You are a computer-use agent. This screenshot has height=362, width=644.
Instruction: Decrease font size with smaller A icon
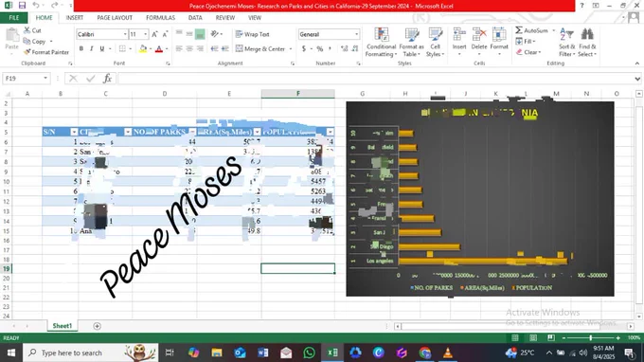pyautogui.click(x=165, y=34)
